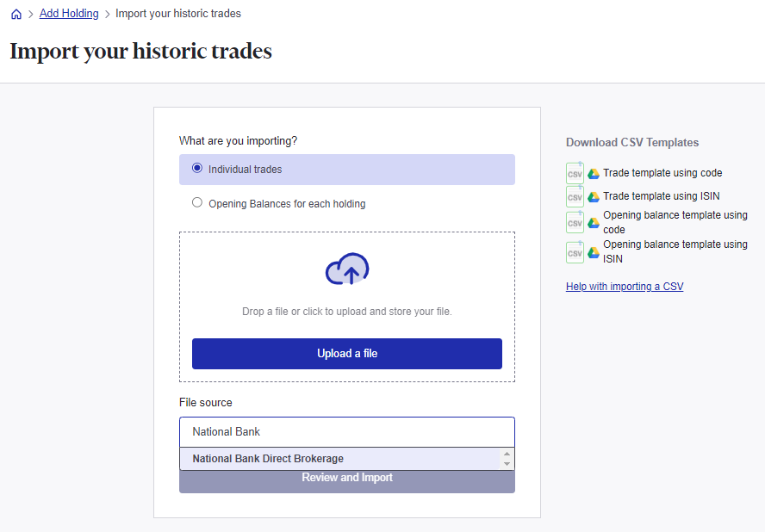This screenshot has width=765, height=532.
Task: Select the Import your historic trades breadcrumb item
Action: [178, 13]
